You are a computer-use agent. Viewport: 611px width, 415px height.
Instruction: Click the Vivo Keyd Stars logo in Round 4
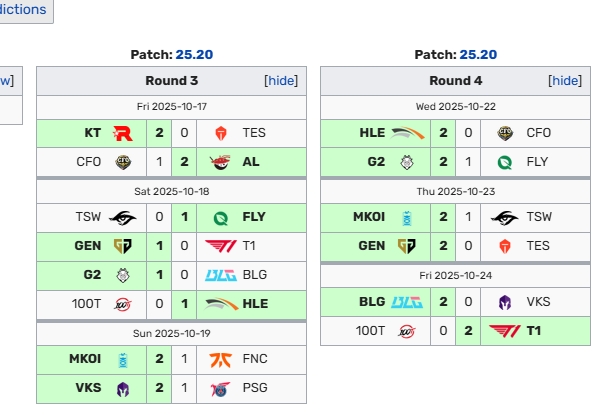[504, 302]
